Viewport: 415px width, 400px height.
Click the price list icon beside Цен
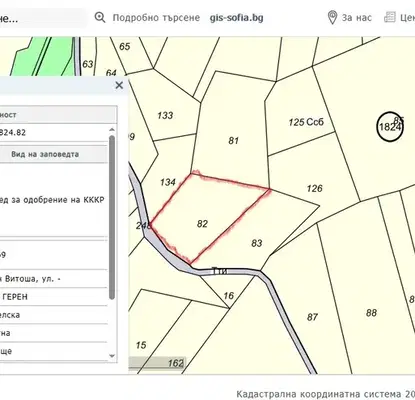(389, 17)
